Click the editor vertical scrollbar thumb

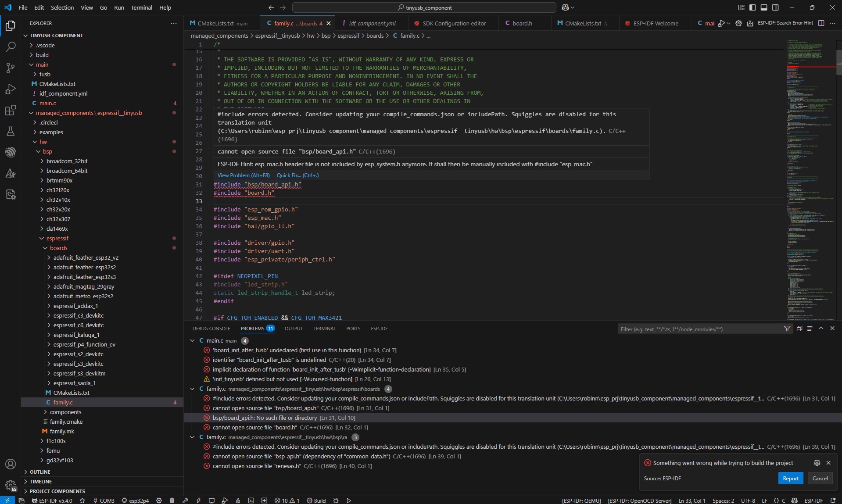pyautogui.click(x=839, y=62)
